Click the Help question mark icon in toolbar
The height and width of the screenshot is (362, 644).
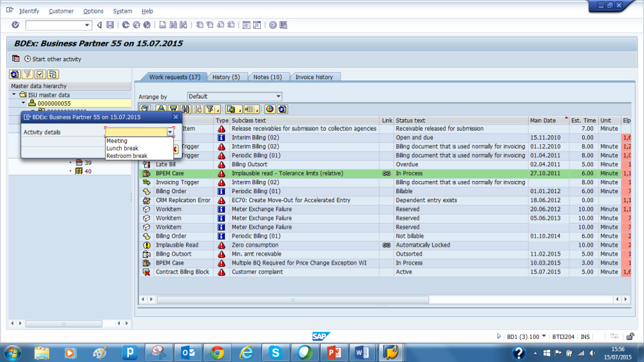tap(272, 25)
